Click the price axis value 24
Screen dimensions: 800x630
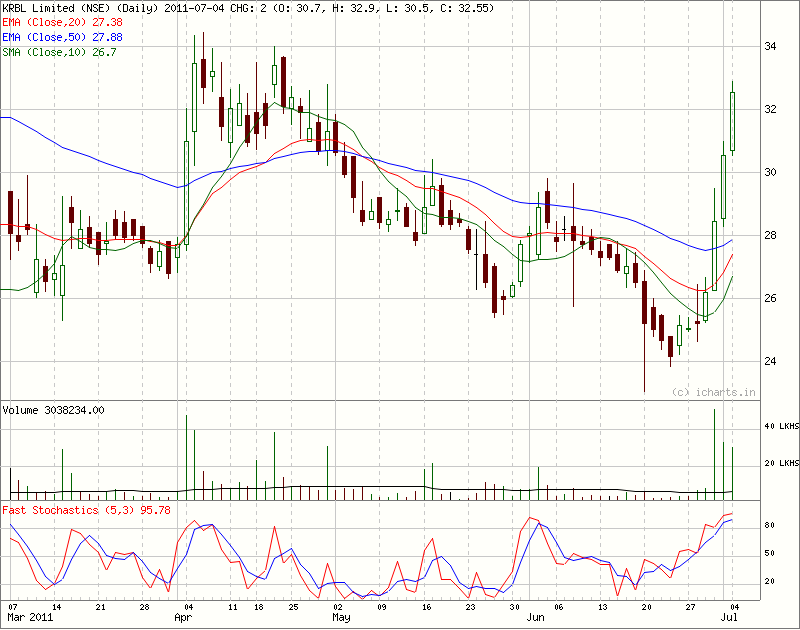click(770, 361)
